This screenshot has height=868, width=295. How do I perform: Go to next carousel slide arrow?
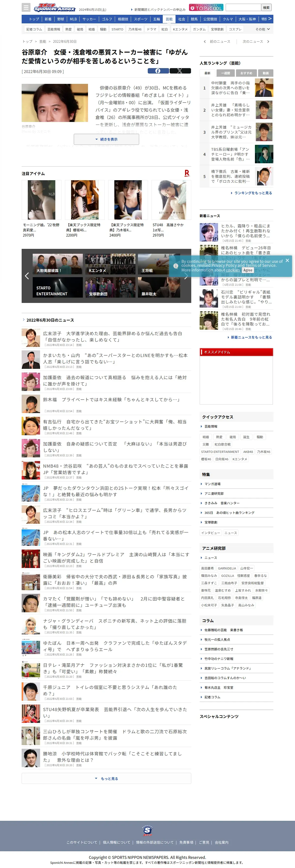pos(186,276)
